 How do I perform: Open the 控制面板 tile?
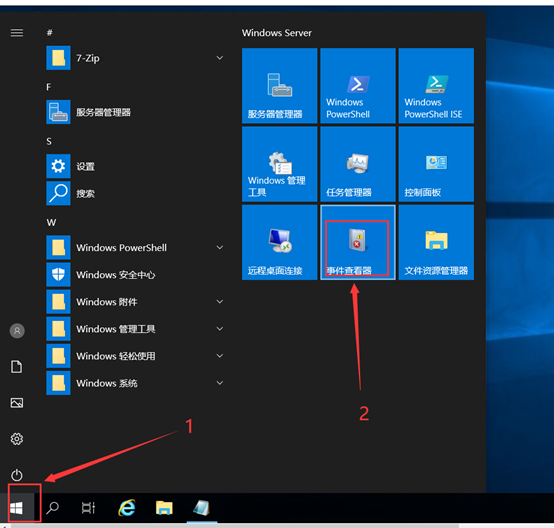[436, 164]
